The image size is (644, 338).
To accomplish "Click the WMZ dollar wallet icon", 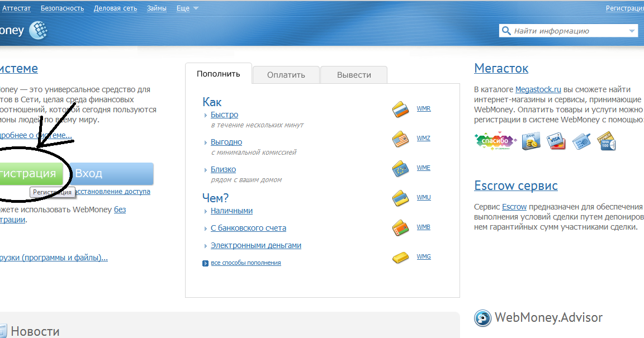I will click(400, 139).
